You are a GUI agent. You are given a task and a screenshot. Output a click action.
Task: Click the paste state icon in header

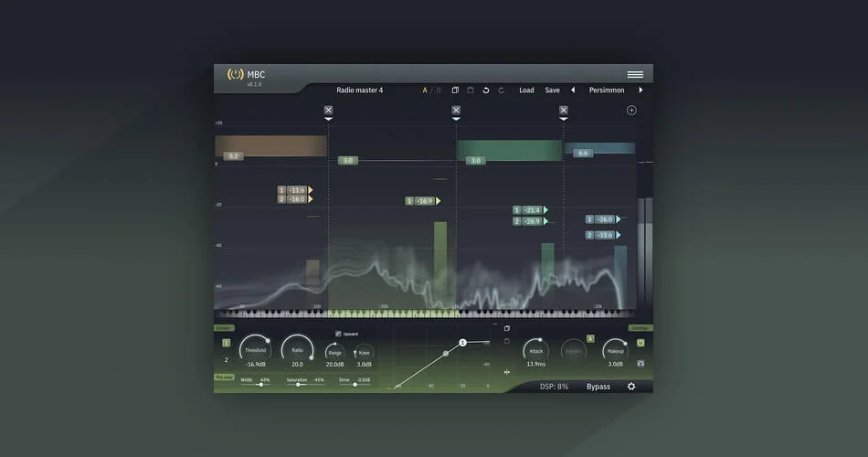[x=470, y=90]
